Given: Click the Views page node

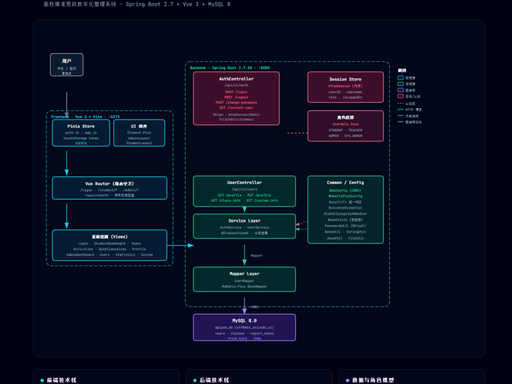Looking at the screenshot, I should [x=110, y=245].
